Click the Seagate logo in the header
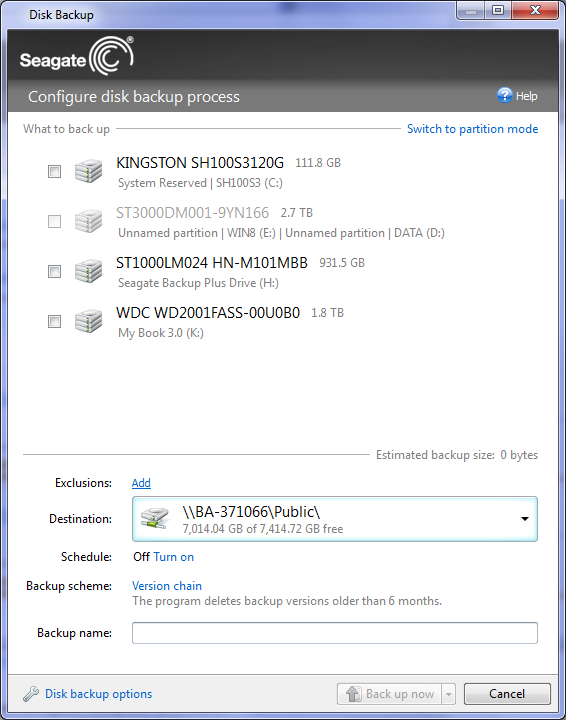Viewport: 566px width, 720px height. (77, 56)
